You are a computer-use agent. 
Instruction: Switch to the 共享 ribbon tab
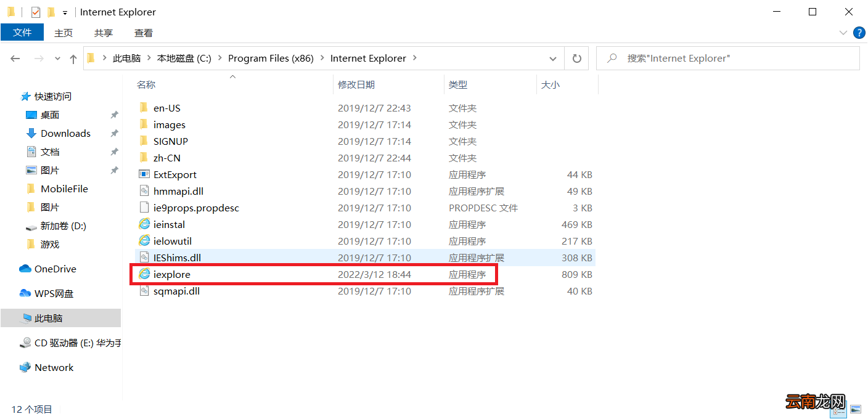[104, 33]
